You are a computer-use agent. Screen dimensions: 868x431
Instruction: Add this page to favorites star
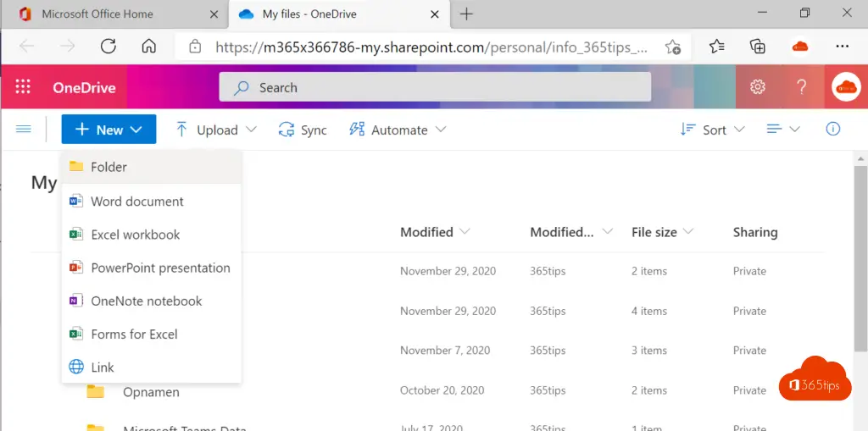(x=673, y=47)
